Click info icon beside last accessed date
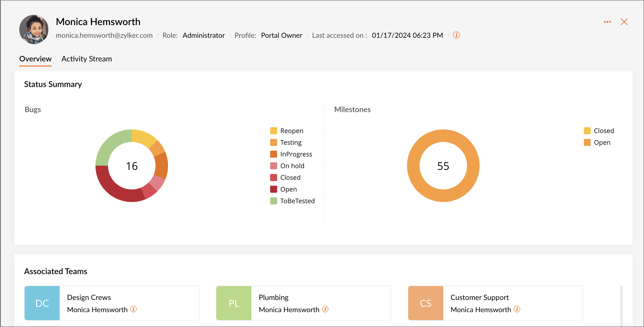The width and height of the screenshot is (644, 327). point(456,35)
